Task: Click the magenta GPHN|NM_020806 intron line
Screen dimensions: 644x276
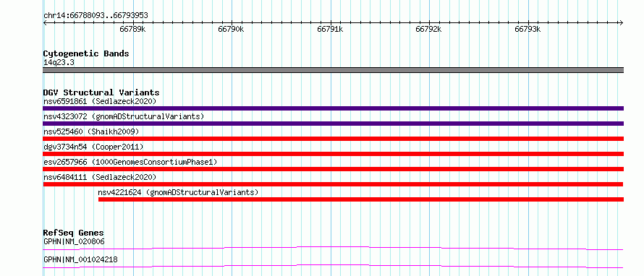Action: [x=333, y=248]
